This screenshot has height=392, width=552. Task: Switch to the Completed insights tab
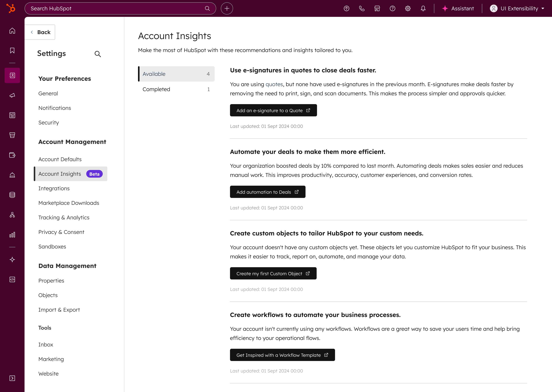(176, 89)
